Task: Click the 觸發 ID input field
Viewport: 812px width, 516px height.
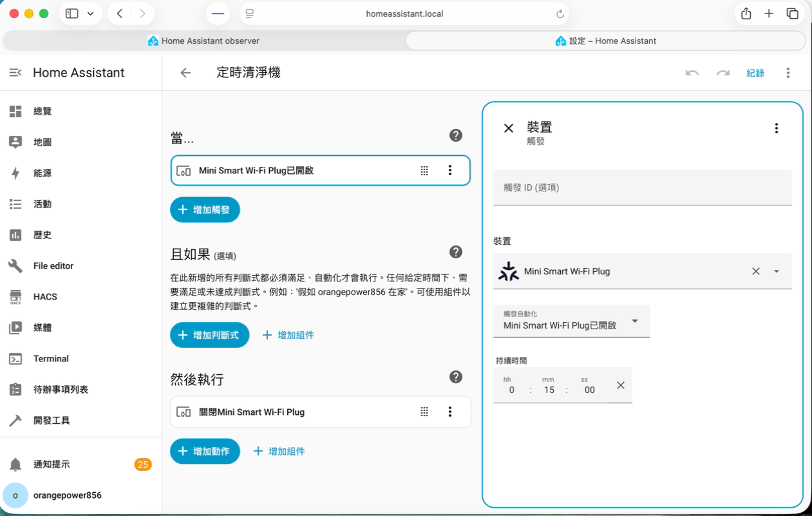Action: click(x=642, y=187)
